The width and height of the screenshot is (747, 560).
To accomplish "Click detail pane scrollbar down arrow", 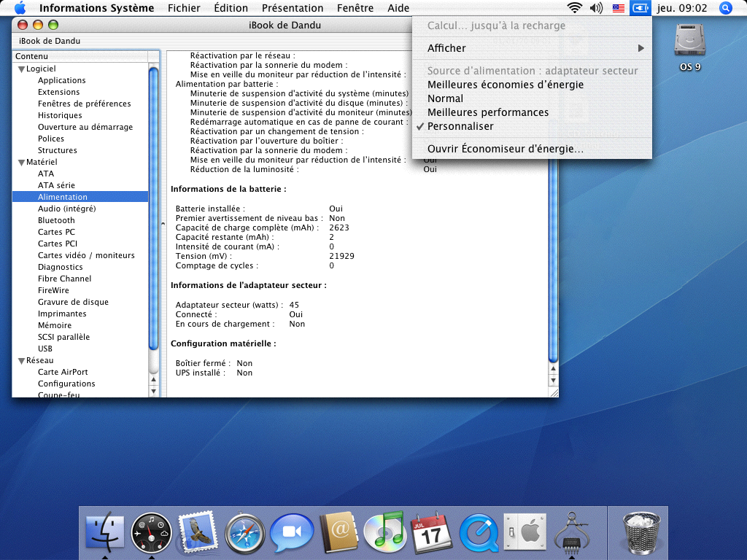I will tap(553, 381).
